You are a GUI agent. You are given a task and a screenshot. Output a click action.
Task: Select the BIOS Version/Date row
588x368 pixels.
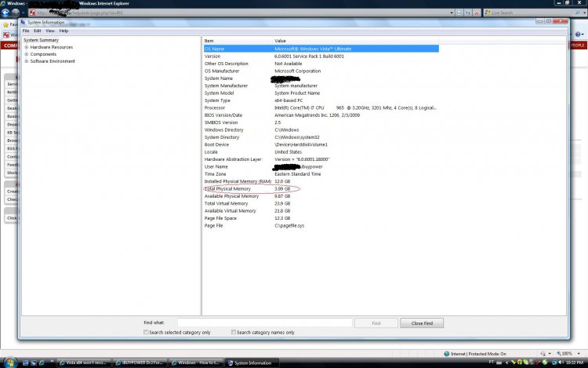tap(321, 115)
